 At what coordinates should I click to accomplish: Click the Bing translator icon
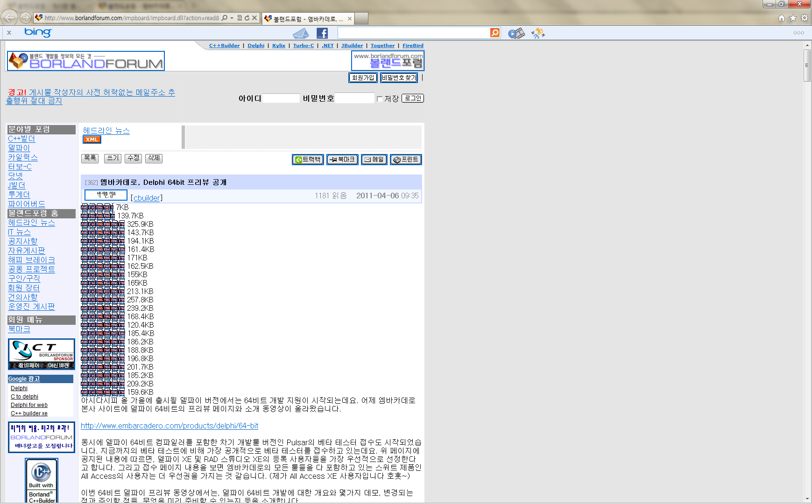pyautogui.click(x=538, y=33)
